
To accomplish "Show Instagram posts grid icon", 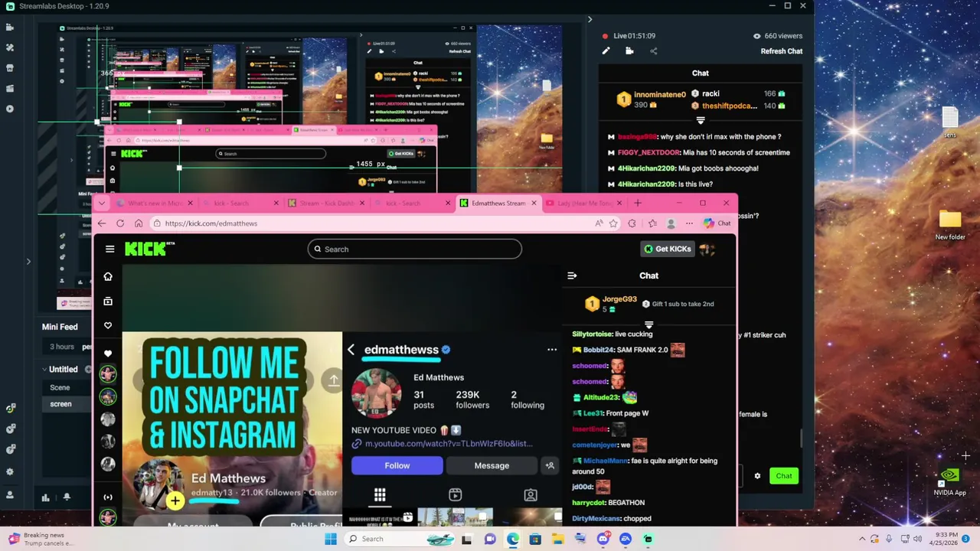I will pyautogui.click(x=380, y=494).
